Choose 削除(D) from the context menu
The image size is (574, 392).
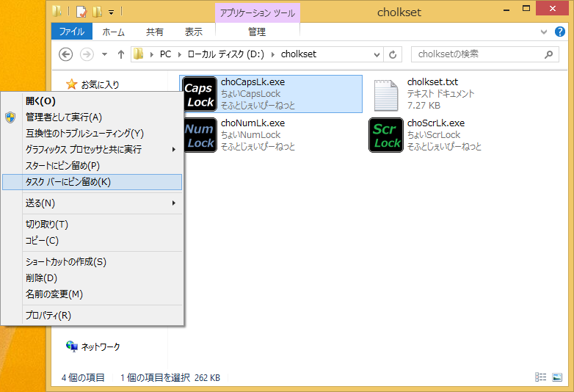[x=92, y=277]
